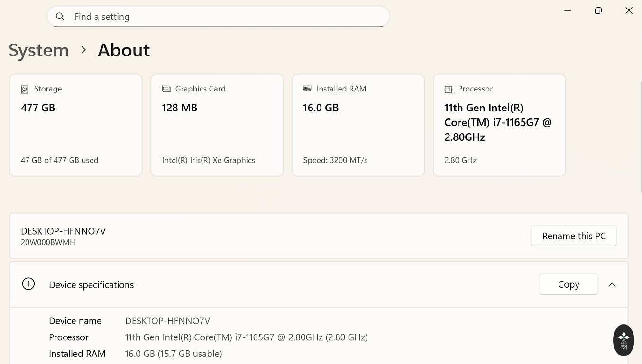Viewport: 642px width, 364px height.
Task: Click the Installed RAM memory icon
Action: [307, 89]
